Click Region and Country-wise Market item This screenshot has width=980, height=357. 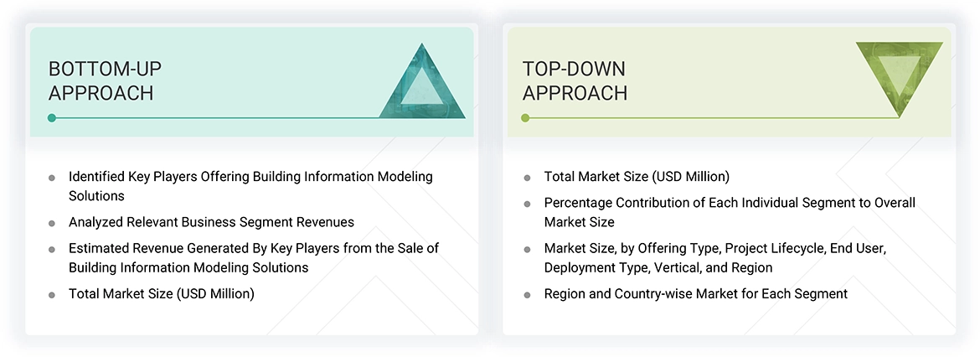tap(695, 294)
